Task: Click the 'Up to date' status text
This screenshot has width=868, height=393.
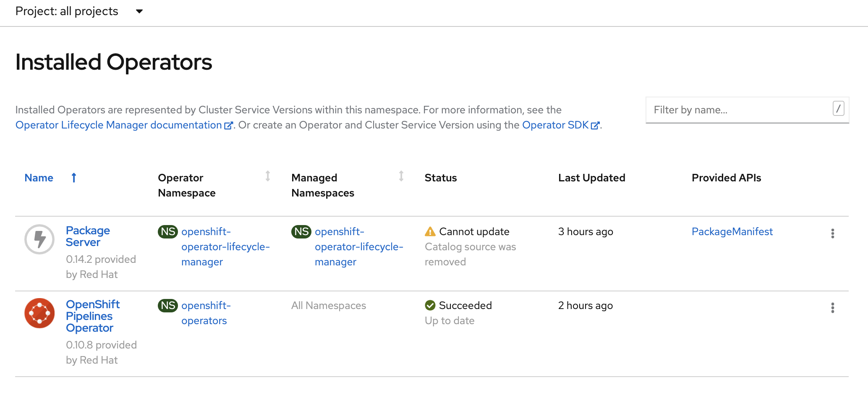Action: (x=450, y=320)
